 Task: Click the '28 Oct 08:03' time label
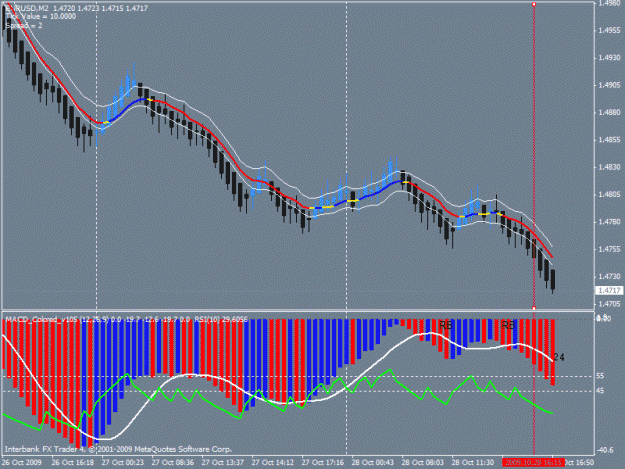click(422, 463)
